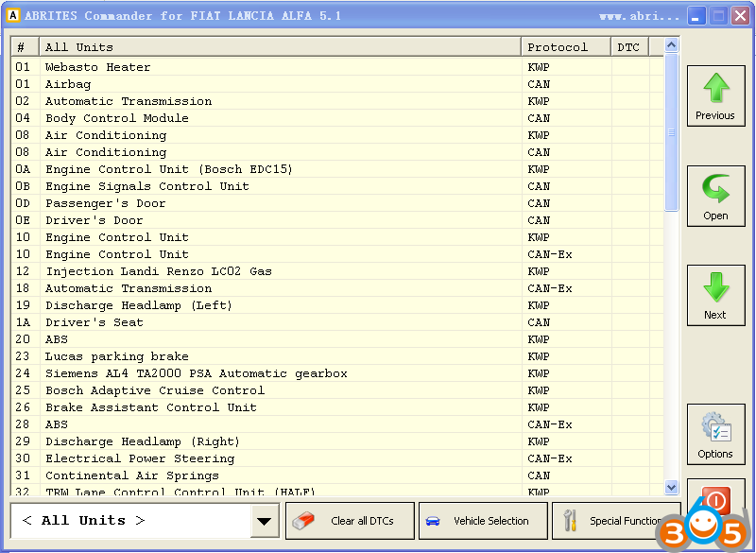Click the DTC column header

click(x=628, y=47)
